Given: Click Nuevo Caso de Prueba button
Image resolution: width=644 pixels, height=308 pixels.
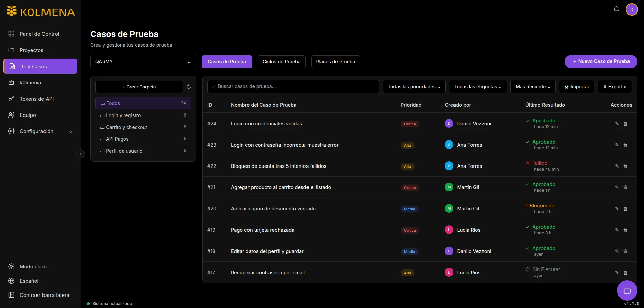Looking at the screenshot, I should coord(601,61).
